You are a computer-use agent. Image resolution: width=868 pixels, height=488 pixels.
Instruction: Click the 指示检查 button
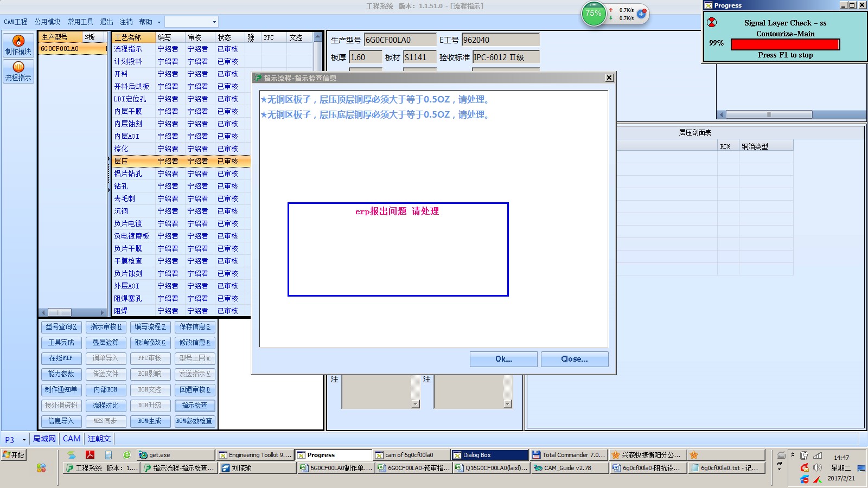tap(195, 406)
